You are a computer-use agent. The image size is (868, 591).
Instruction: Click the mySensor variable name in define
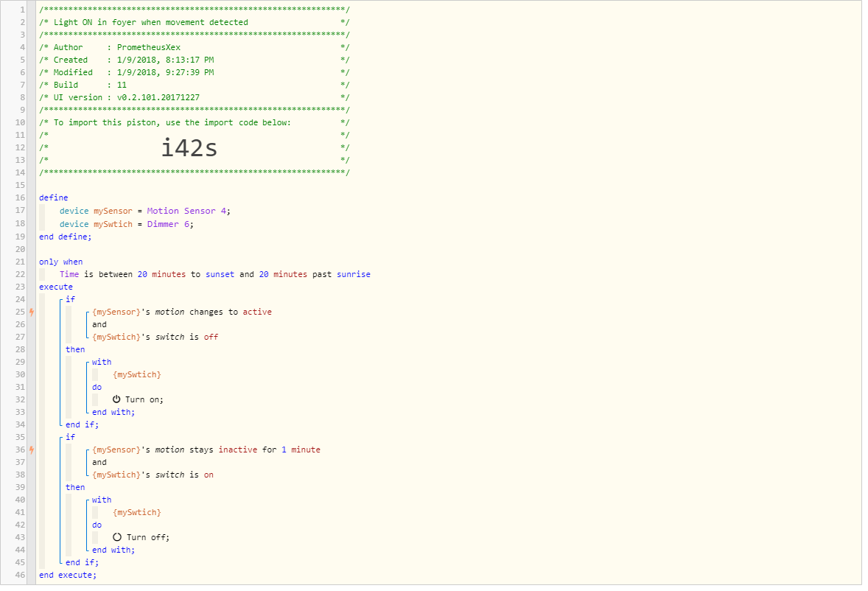(113, 211)
